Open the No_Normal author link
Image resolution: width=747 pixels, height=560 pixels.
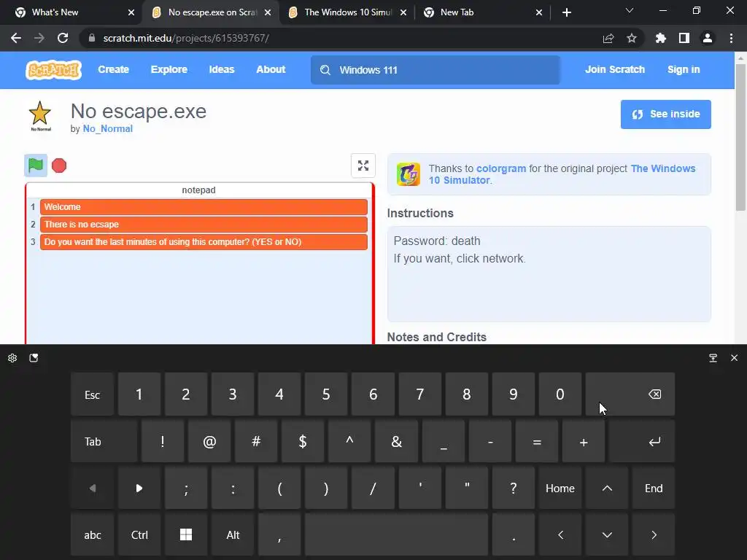pyautogui.click(x=108, y=128)
